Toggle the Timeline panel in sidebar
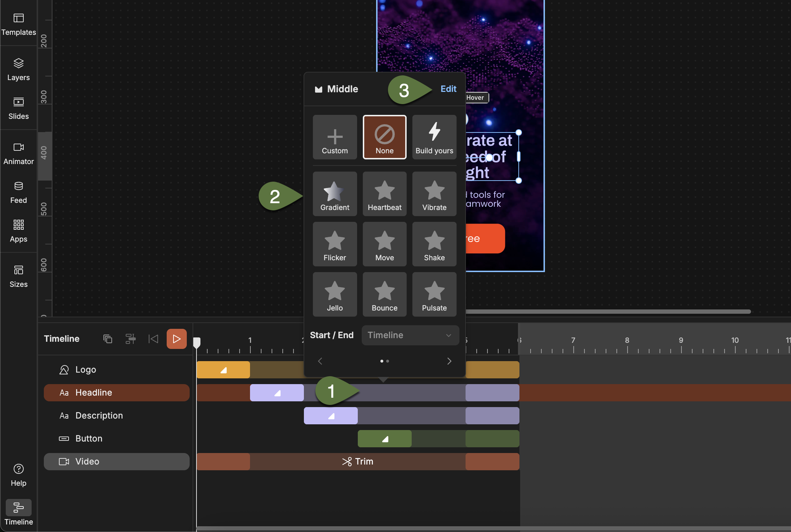The width and height of the screenshot is (791, 532). (x=19, y=513)
